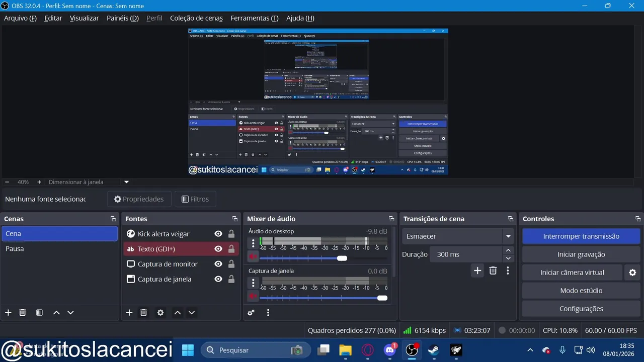Open the Ajuda menu
This screenshot has width=644, height=362.
click(300, 18)
